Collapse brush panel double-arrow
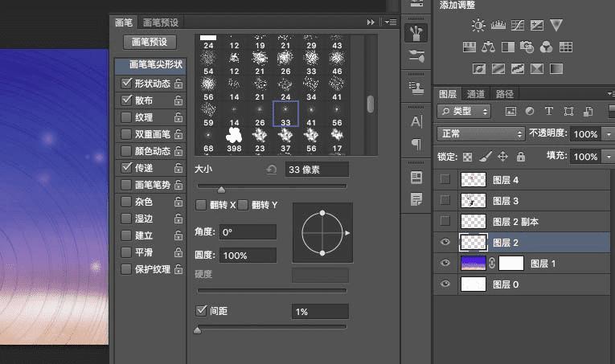The height and width of the screenshot is (364, 615). tap(371, 22)
